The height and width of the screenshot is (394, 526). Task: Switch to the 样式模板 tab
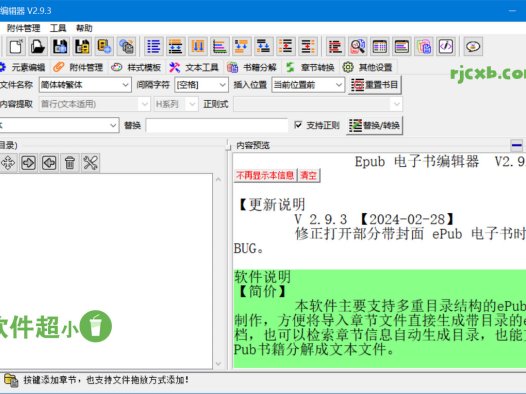pos(136,67)
